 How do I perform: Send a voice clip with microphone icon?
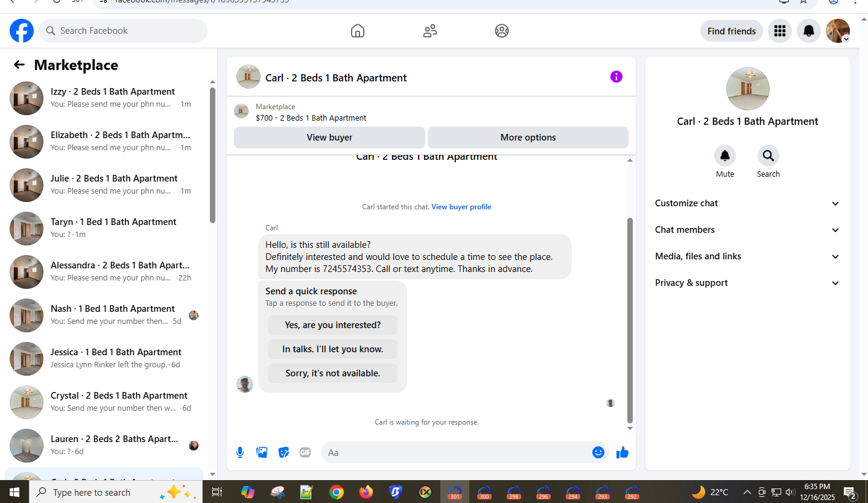tap(240, 452)
